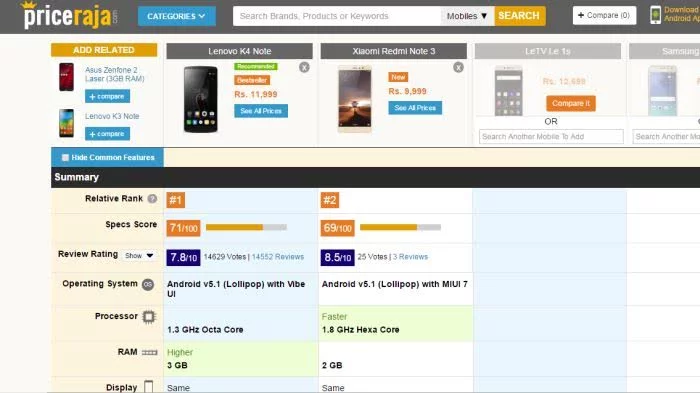Click the Recommended badge on Lenovo K4 Note
This screenshot has width=700, height=393.
pyautogui.click(x=256, y=67)
